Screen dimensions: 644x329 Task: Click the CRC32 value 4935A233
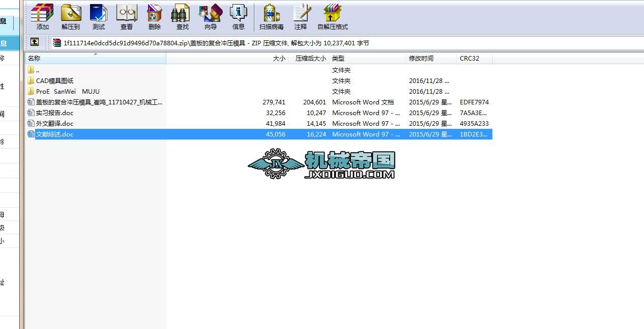tap(474, 123)
